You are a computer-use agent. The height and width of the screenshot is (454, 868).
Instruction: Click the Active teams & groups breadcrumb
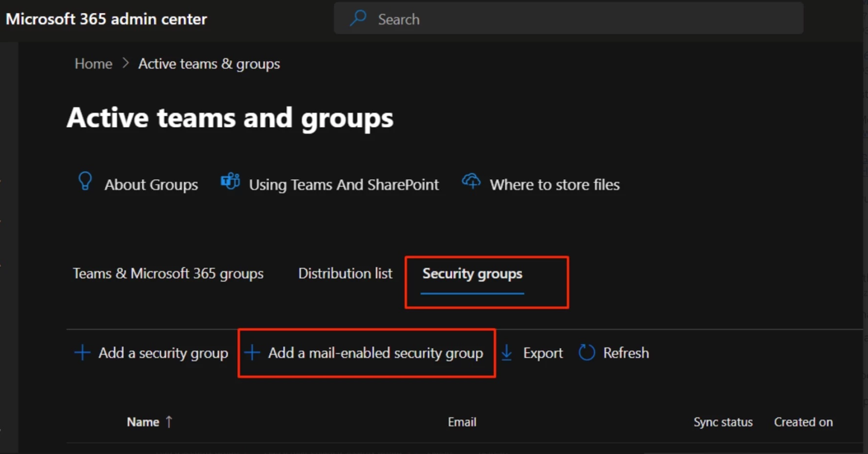tap(209, 64)
